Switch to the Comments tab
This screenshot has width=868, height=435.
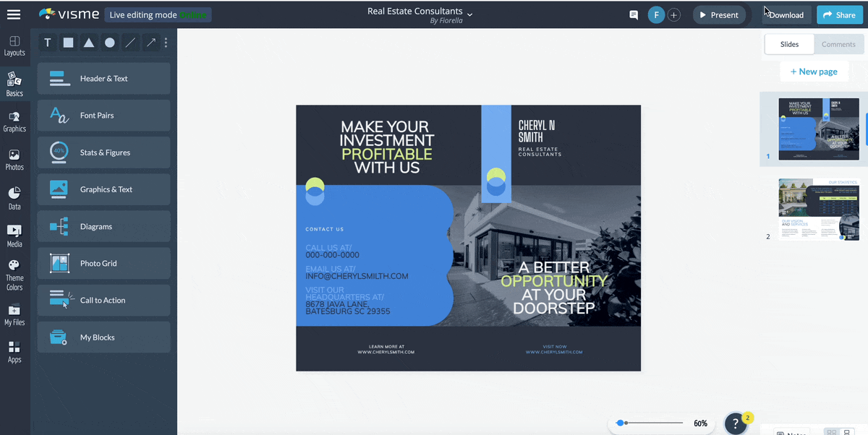tap(838, 43)
